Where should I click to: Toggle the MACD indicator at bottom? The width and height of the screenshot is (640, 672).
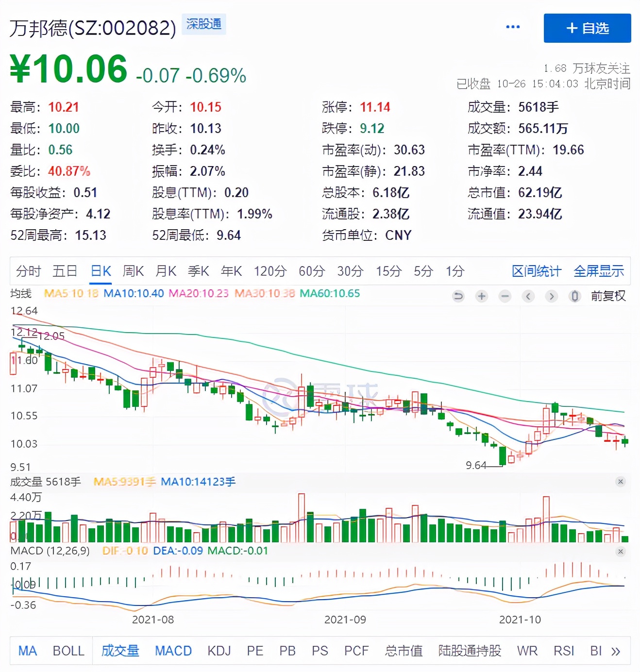tap(173, 651)
